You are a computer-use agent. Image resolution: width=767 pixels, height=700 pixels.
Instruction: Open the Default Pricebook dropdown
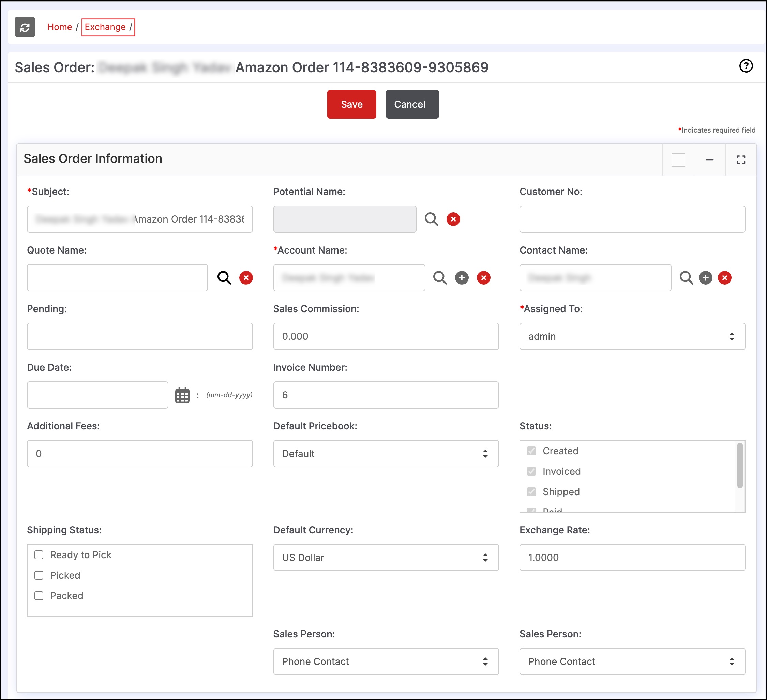coord(386,454)
